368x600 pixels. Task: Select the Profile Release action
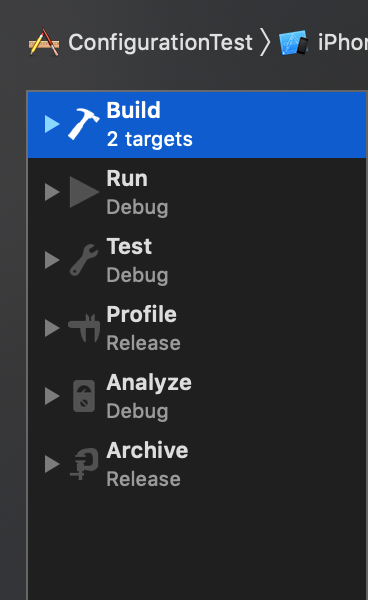tap(197, 328)
